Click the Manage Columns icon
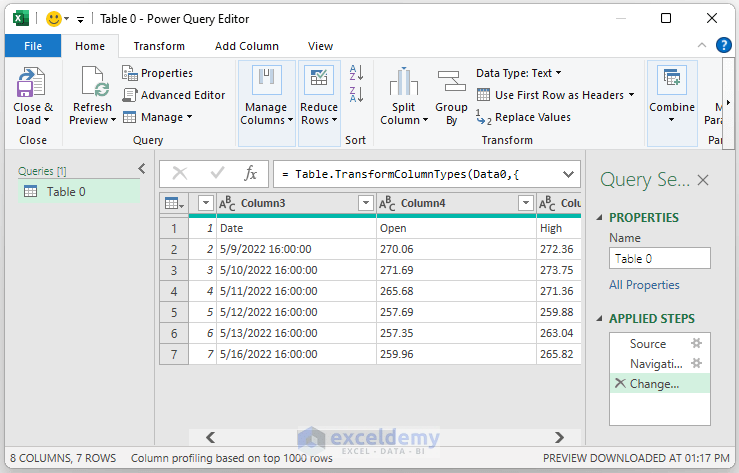Screen dimensions: 739x473 [266, 80]
